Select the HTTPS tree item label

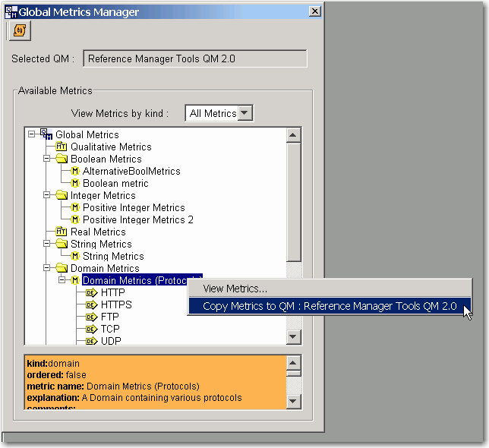116,305
